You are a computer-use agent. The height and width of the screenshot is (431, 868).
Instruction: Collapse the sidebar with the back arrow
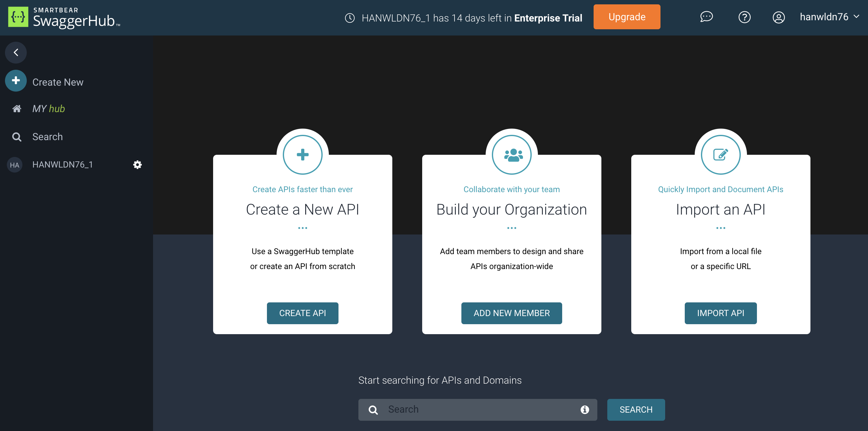click(x=16, y=53)
